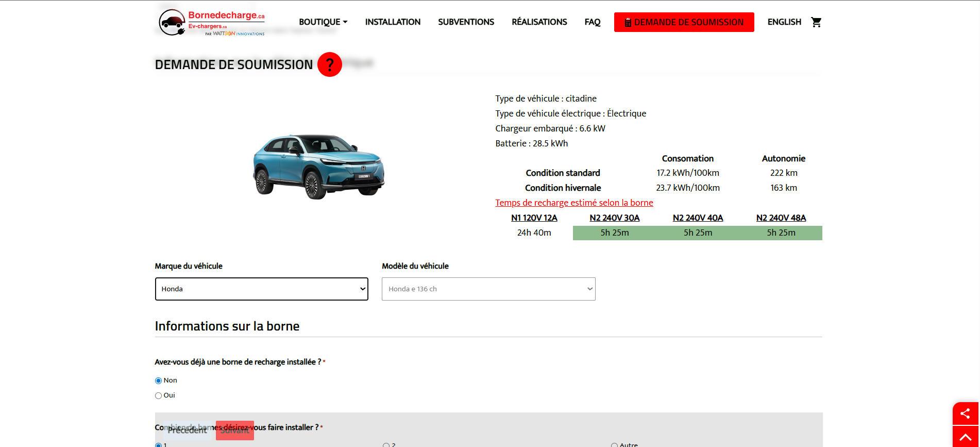Click the '163 km' autonomie value
The width and height of the screenshot is (980, 447).
[784, 188]
